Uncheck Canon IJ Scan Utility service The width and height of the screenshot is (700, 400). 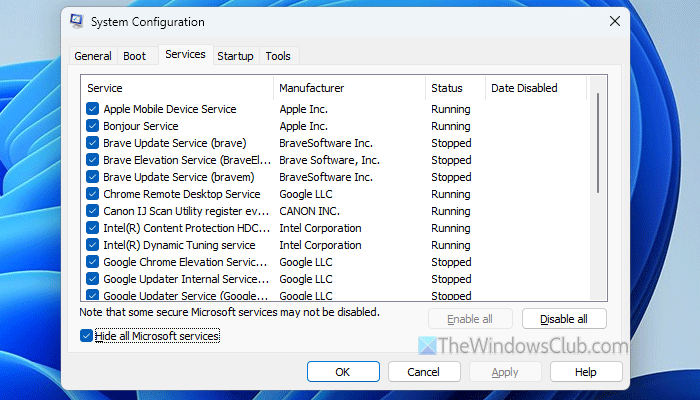pos(92,210)
